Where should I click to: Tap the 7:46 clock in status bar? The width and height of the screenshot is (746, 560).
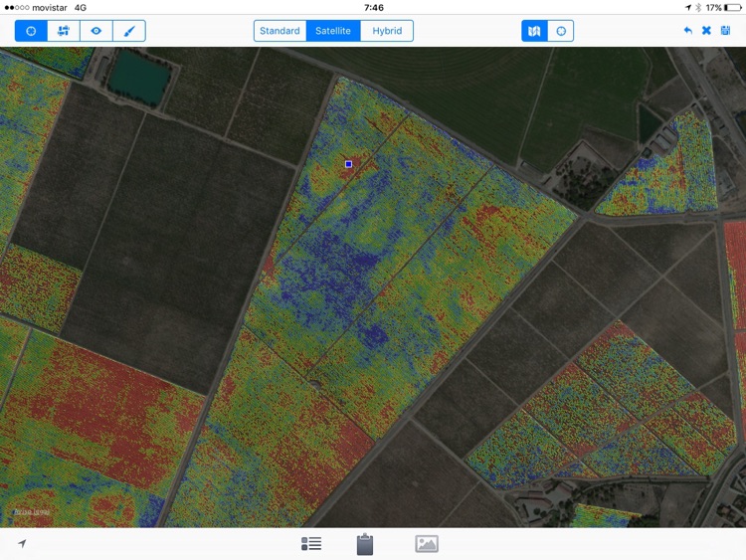pyautogui.click(x=374, y=8)
